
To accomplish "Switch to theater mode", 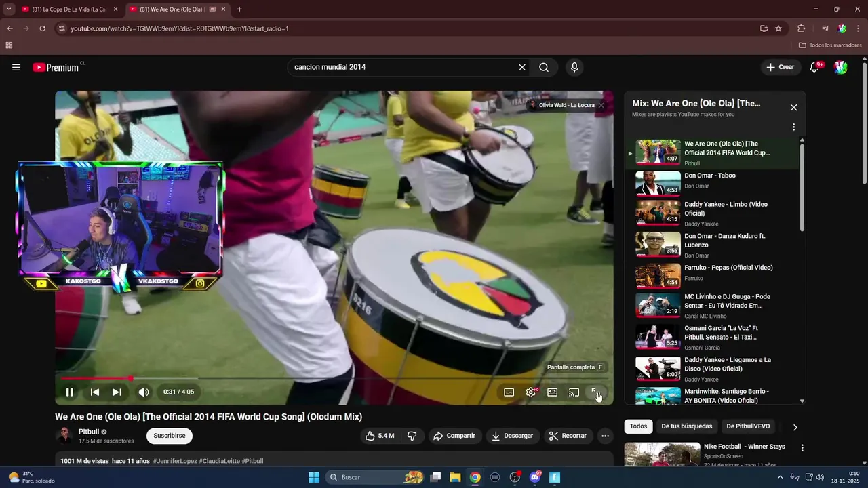I will tap(553, 392).
